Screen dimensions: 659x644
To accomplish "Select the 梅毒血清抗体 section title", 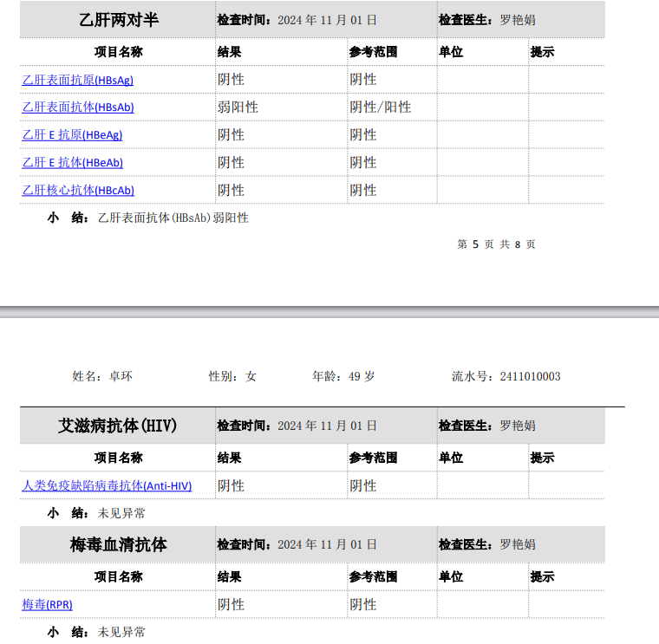I will (119, 544).
